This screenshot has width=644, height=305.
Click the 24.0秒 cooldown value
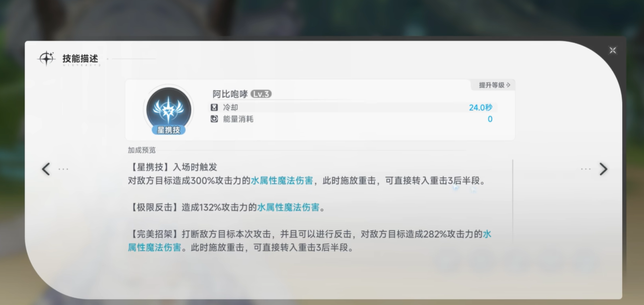point(481,107)
